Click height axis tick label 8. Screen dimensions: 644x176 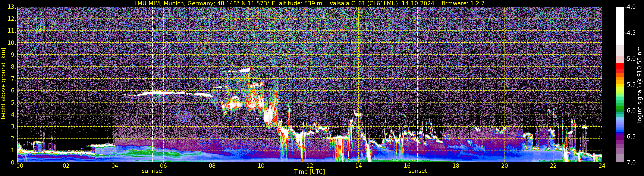click(14, 67)
